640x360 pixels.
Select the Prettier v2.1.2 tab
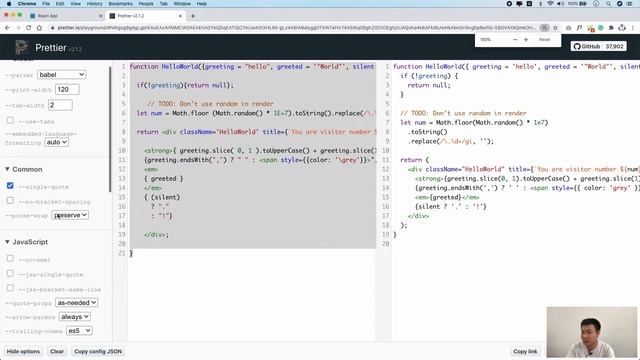[145, 16]
